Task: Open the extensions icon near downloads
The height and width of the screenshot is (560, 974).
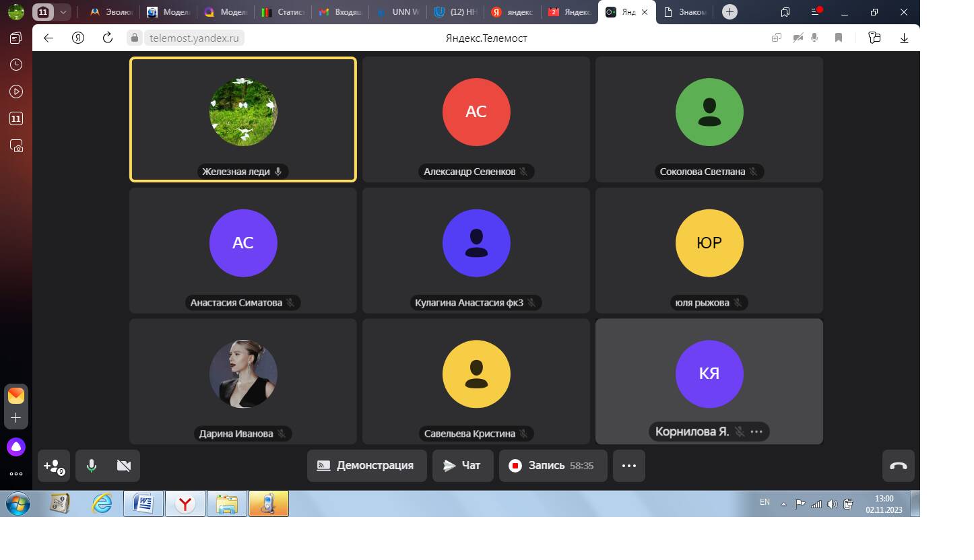Action: pyautogui.click(x=874, y=38)
